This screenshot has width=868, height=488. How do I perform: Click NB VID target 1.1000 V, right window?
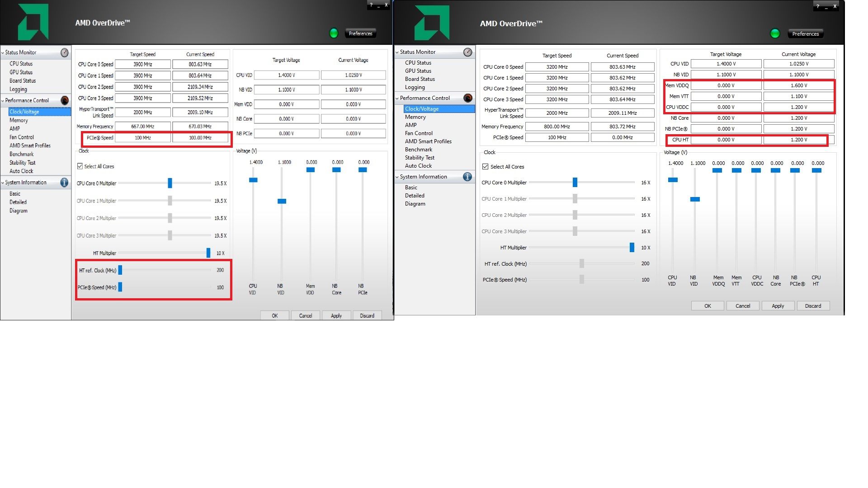726,75
